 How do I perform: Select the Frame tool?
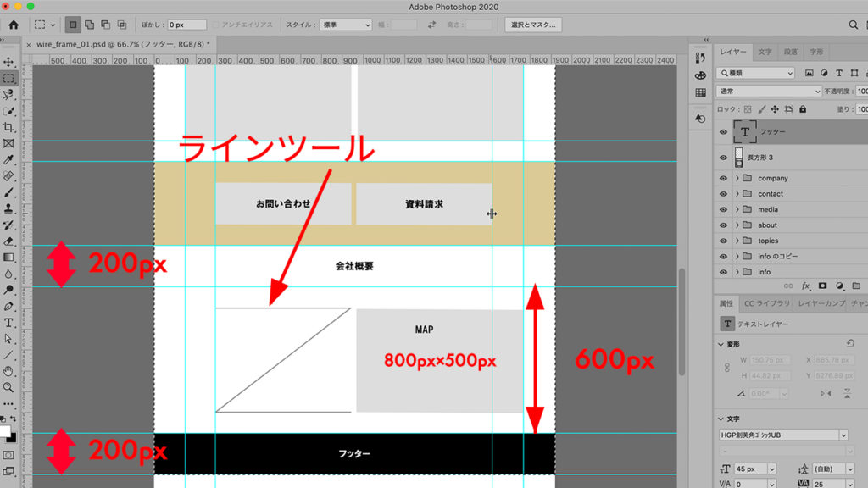[8, 143]
